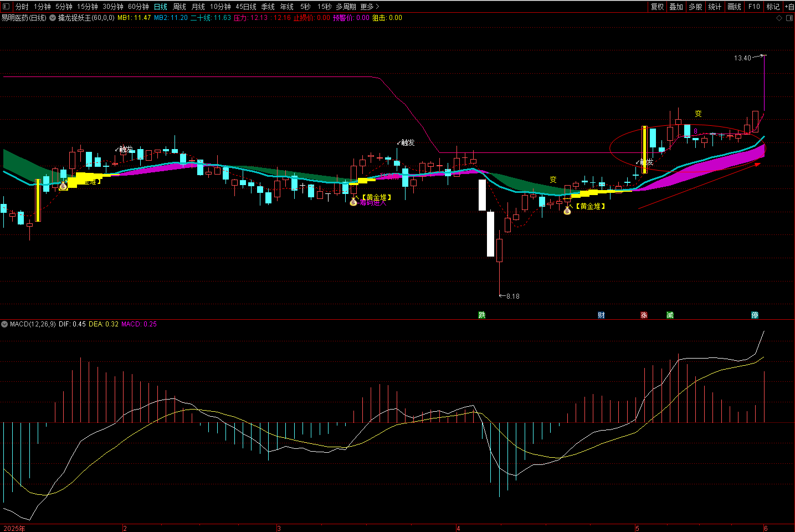Toggle the left side panel icon

click(x=7, y=7)
